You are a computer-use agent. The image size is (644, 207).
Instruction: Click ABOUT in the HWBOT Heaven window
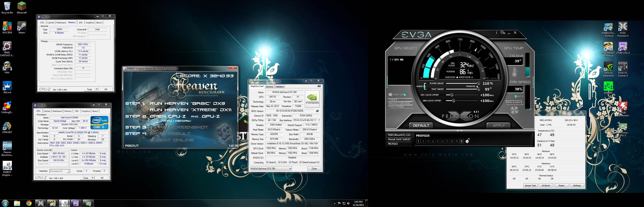(132, 145)
